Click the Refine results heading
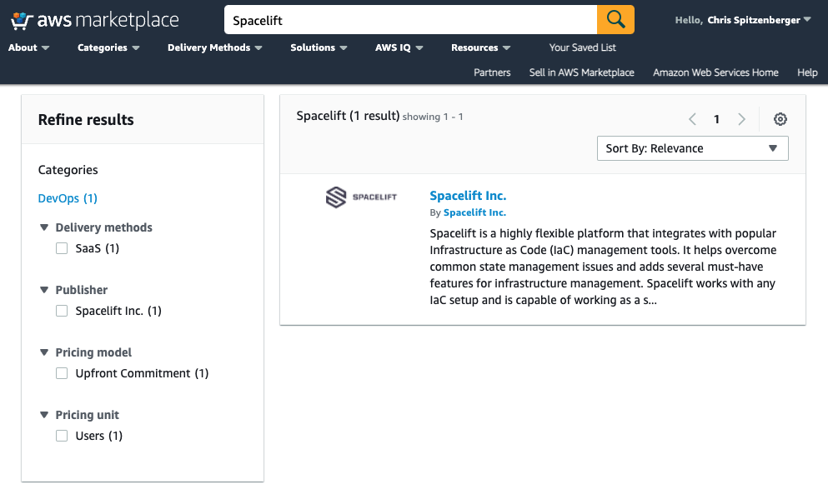Image resolution: width=828 pixels, height=504 pixels. click(86, 120)
